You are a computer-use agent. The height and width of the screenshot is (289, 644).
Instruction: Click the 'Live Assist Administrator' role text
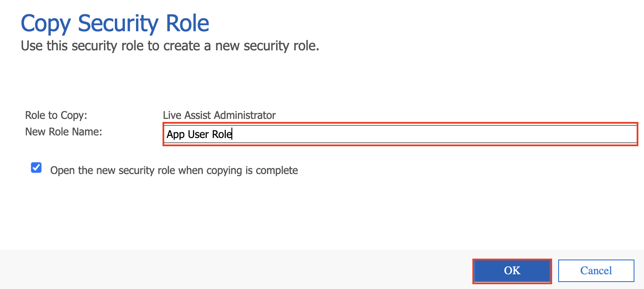point(219,115)
